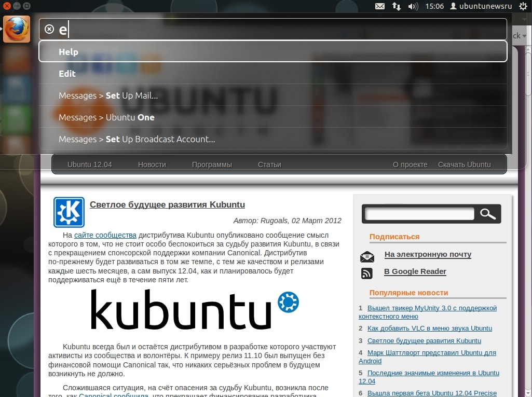Select the Help HUD result
The image size is (532, 397).
tap(273, 51)
